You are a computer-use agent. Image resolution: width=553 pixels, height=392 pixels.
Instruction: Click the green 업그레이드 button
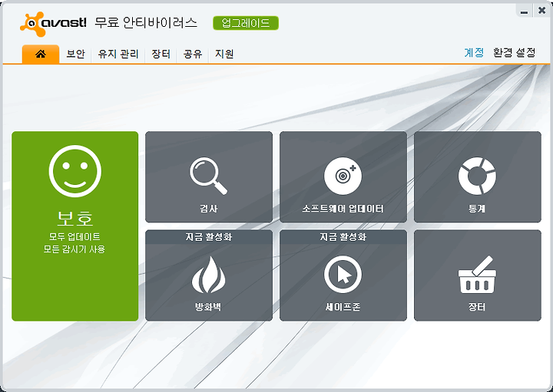246,23
